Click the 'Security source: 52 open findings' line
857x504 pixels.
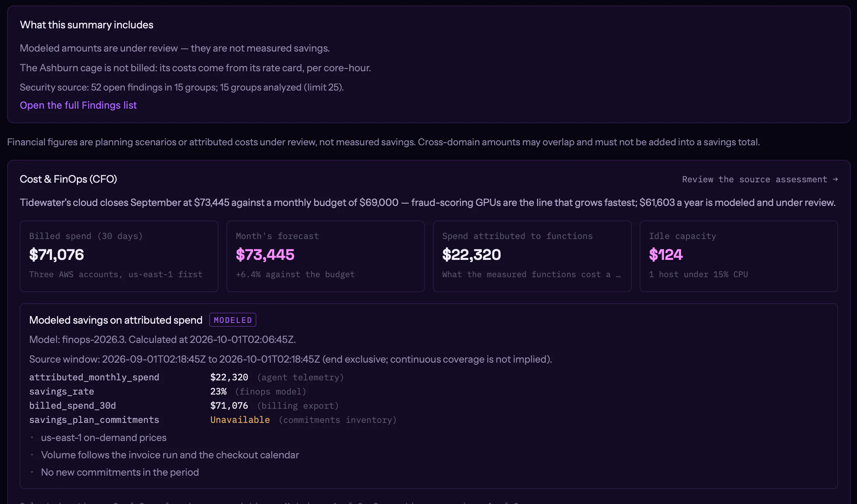coord(182,87)
